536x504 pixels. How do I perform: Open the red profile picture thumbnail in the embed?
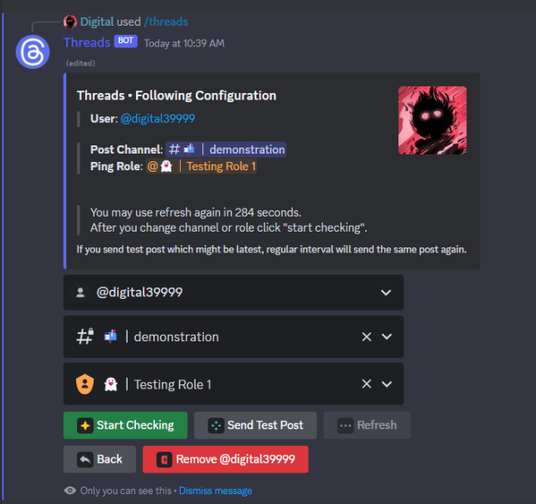pos(432,120)
